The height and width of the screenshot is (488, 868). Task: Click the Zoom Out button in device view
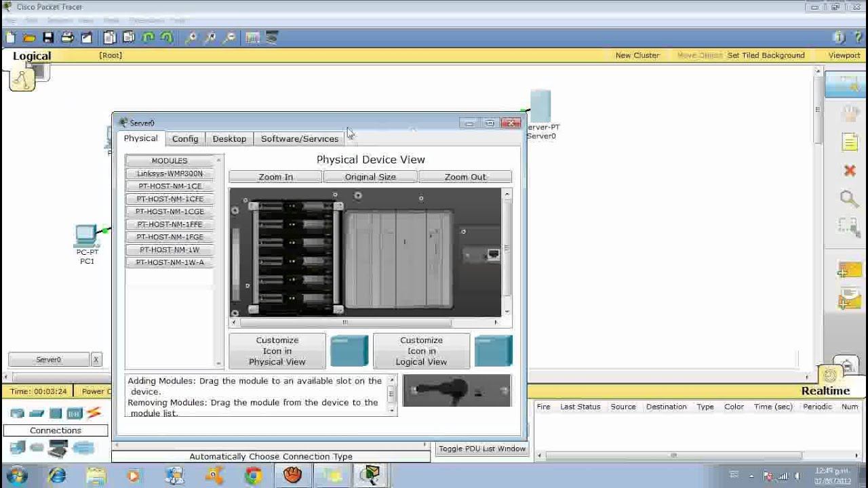pos(465,177)
